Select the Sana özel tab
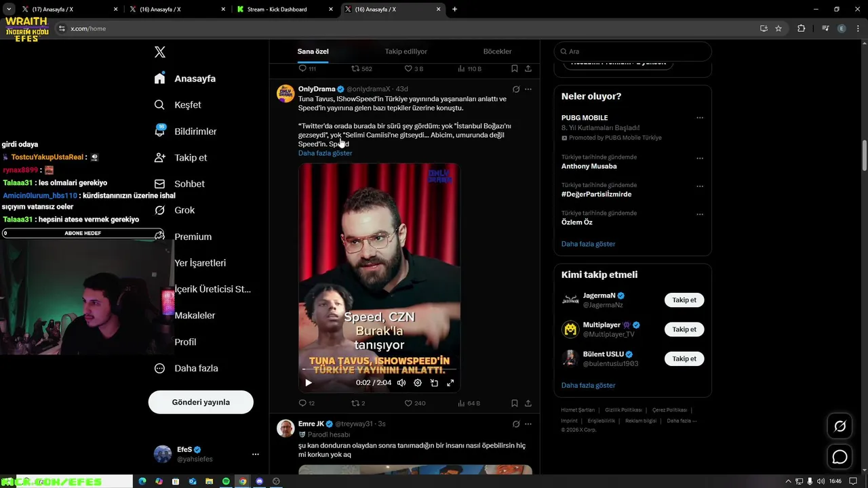868x488 pixels. coord(313,52)
